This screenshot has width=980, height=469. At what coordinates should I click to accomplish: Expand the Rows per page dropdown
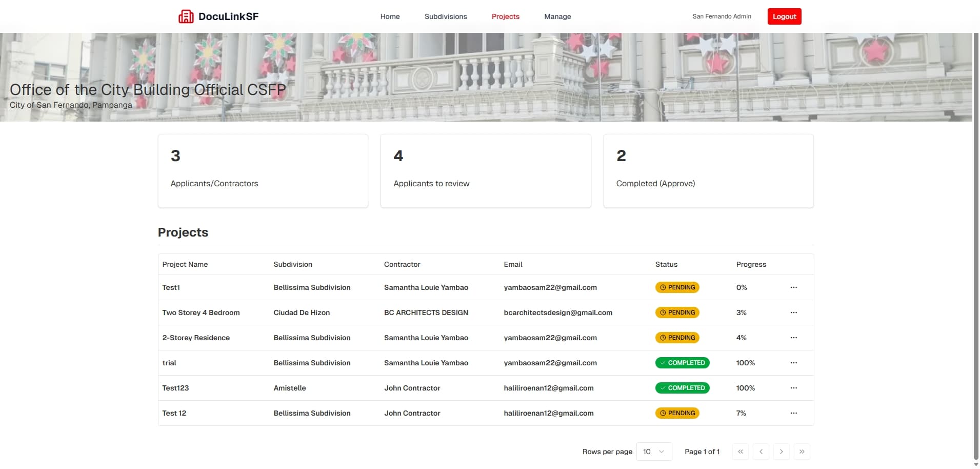tap(654, 452)
